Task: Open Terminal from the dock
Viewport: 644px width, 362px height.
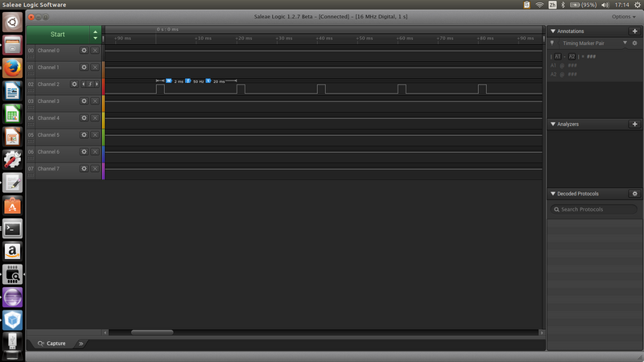Action: pos(12,228)
